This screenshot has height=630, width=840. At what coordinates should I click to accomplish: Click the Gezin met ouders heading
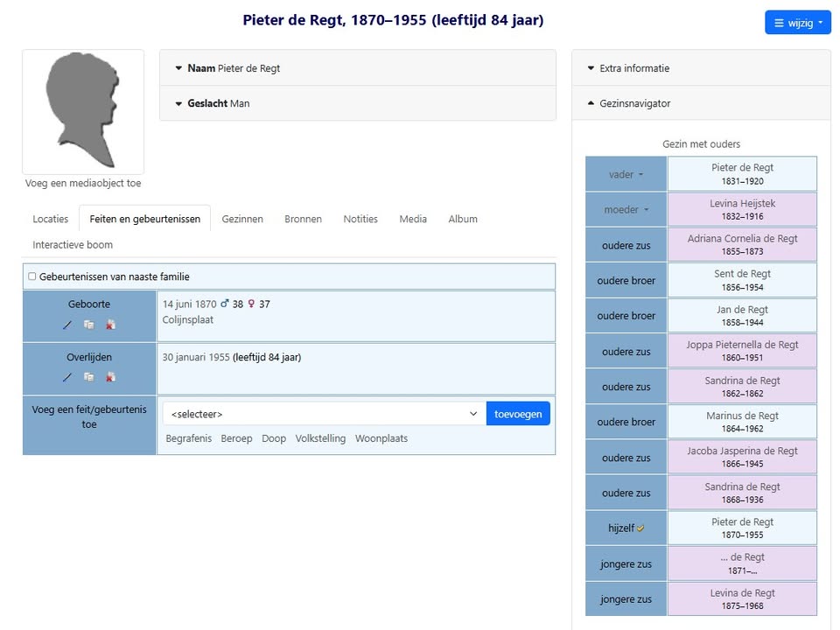click(x=701, y=143)
